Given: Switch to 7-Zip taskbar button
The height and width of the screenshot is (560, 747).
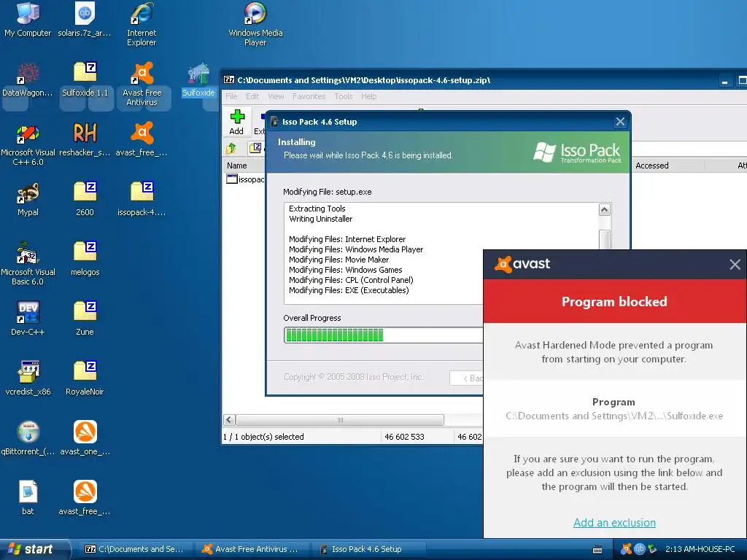Looking at the screenshot, I should 134,549.
